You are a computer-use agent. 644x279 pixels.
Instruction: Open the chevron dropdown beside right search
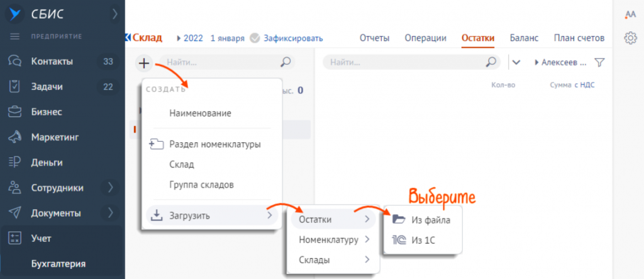pos(516,62)
